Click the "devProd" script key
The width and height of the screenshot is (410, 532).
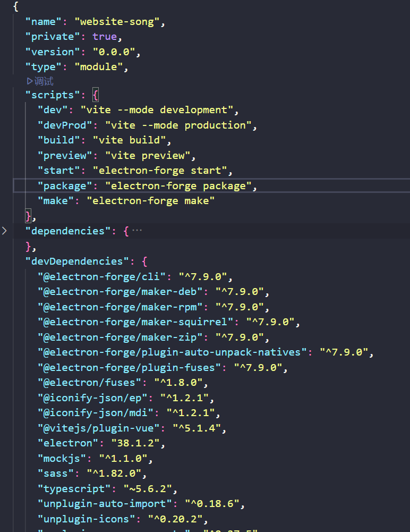[65, 125]
